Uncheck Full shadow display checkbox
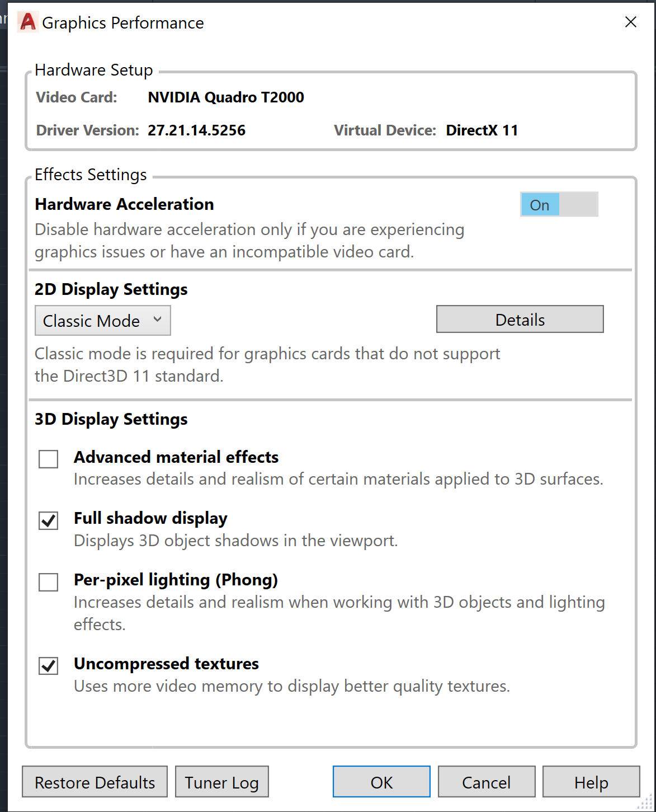The image size is (656, 812). [49, 520]
